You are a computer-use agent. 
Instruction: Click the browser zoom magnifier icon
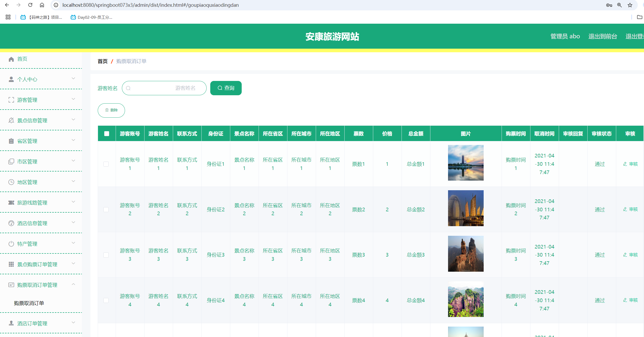(x=619, y=5)
